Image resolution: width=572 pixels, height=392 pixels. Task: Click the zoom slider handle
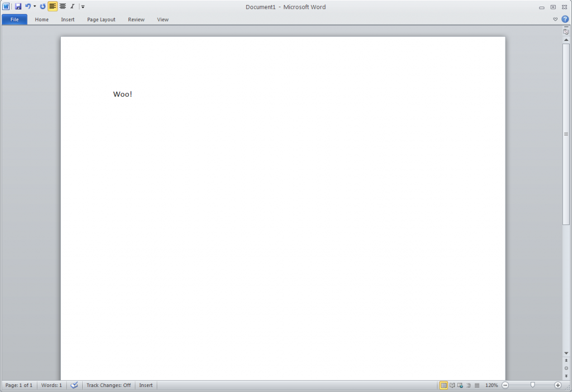[532, 385]
